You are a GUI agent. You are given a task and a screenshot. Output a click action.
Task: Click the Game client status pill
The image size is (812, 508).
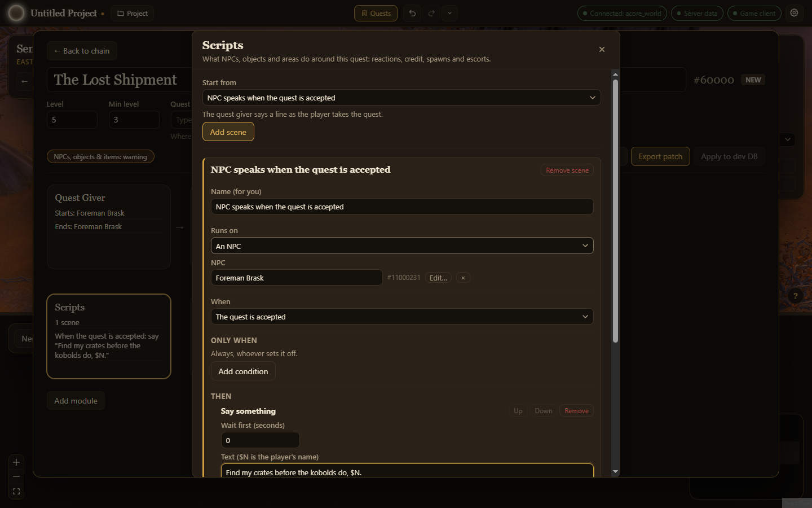(x=754, y=13)
